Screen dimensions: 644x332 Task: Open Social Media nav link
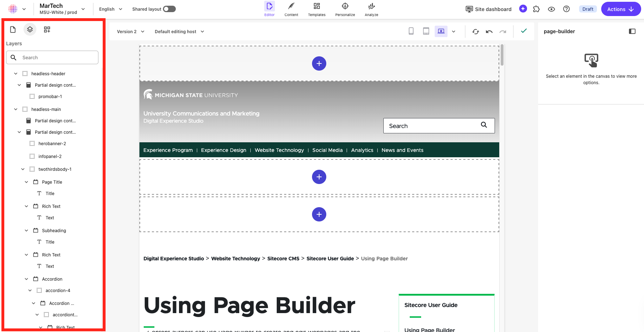tap(327, 150)
